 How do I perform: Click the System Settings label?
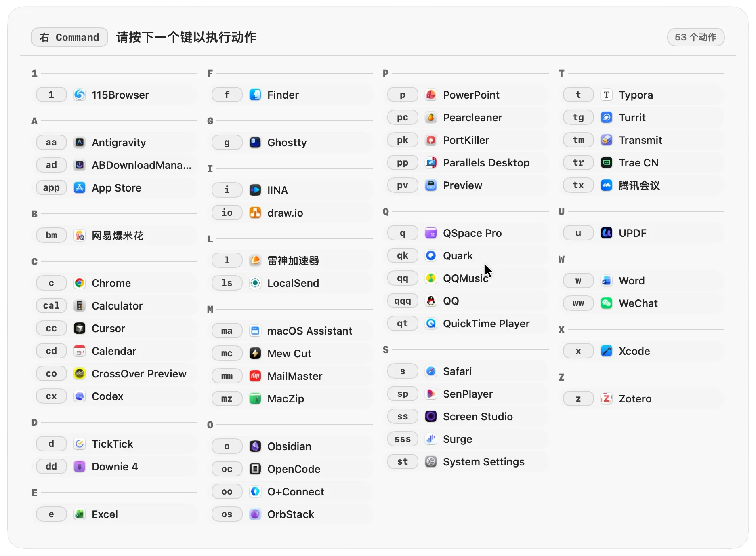[x=483, y=462]
